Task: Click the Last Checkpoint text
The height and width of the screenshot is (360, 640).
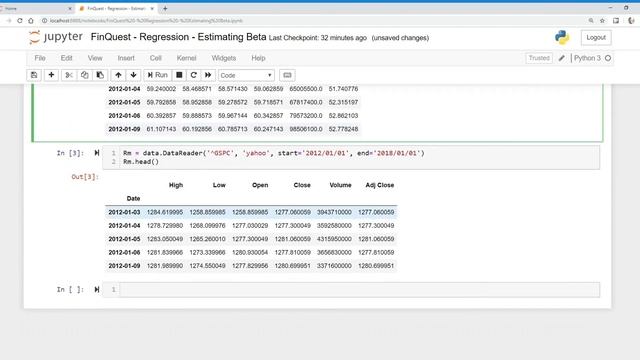Action: (x=318, y=38)
